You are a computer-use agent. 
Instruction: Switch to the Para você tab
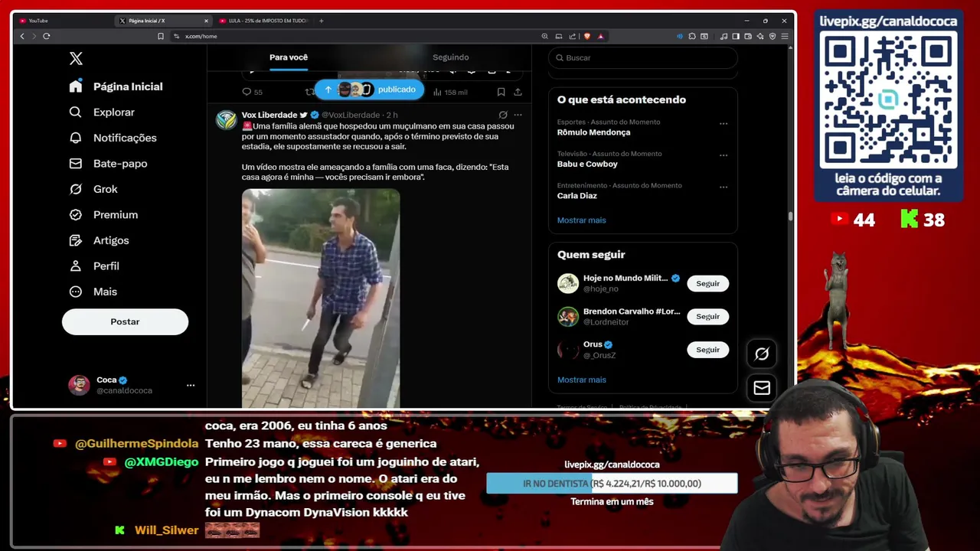click(x=289, y=57)
